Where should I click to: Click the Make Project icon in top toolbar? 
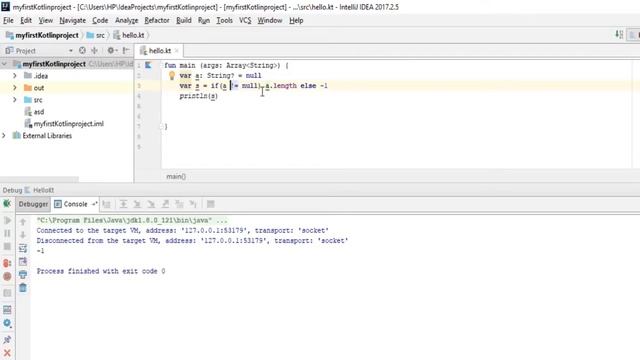point(619,35)
